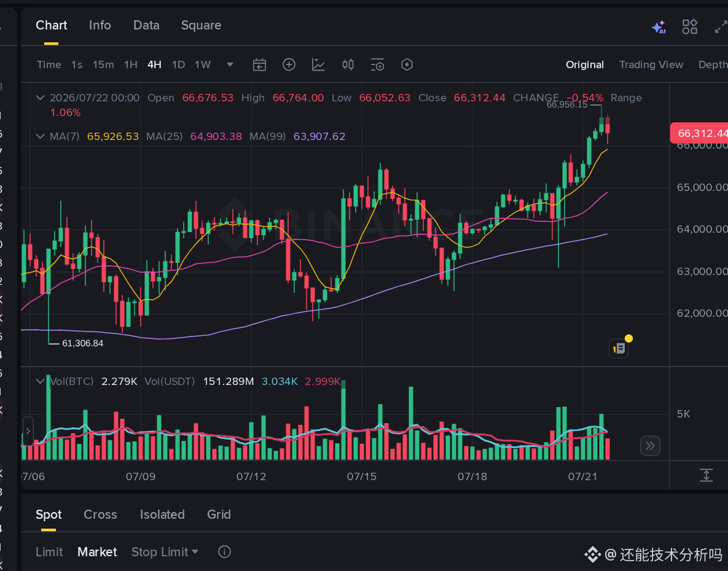Switch to the Info tab
This screenshot has width=728, height=571.
[x=100, y=26]
